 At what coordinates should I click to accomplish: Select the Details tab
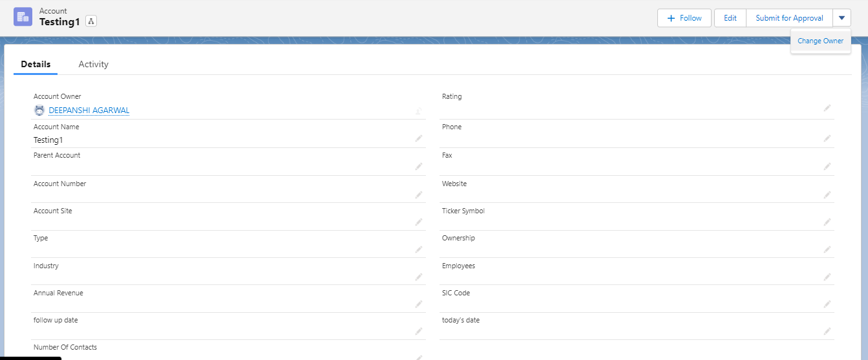tap(36, 64)
